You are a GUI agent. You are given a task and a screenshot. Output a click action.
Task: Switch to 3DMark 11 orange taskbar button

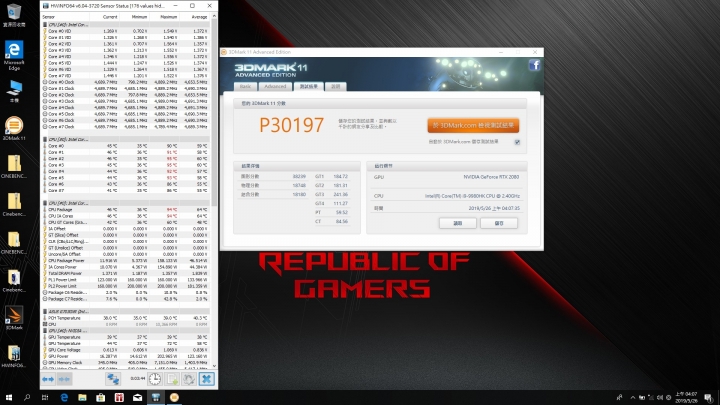[174, 398]
